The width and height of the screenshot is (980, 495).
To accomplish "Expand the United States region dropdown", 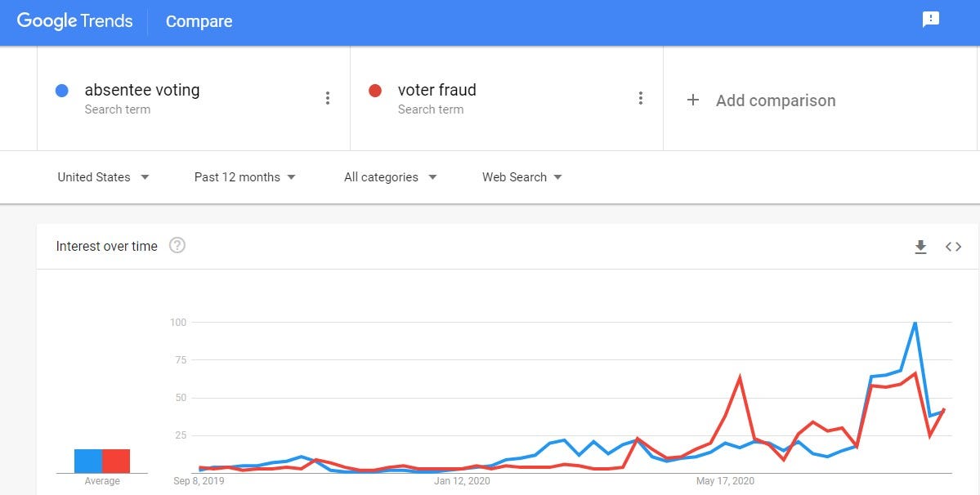I will 103,177.
